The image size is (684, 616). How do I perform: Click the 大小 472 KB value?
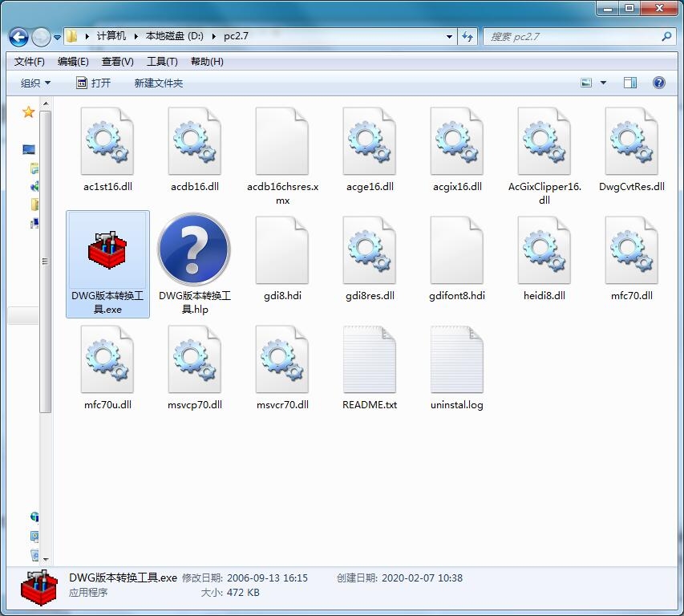243,593
